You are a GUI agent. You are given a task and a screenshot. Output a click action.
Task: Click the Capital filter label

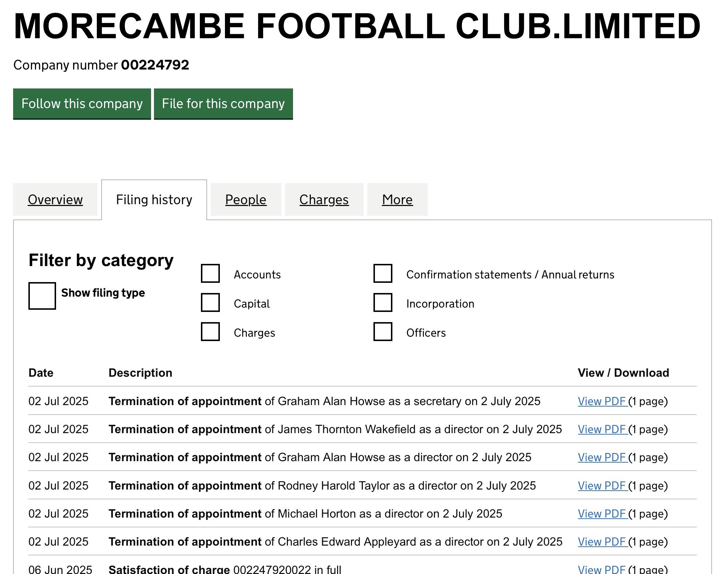click(x=252, y=304)
